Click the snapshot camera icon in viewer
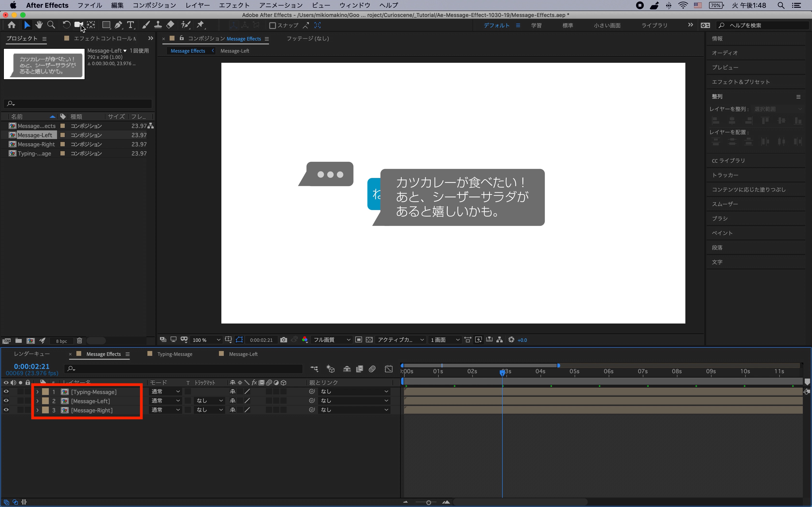The image size is (812, 507). coord(283,340)
